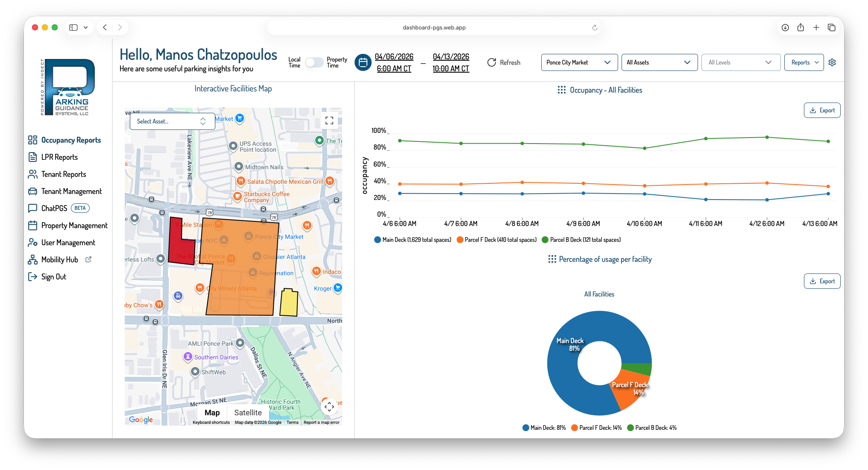Open Tenant Management in sidebar
Screen dimensions: 868x470
click(71, 191)
